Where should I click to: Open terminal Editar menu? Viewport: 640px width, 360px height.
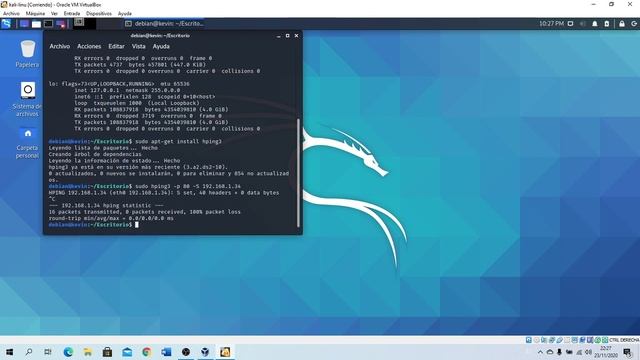pos(116,47)
